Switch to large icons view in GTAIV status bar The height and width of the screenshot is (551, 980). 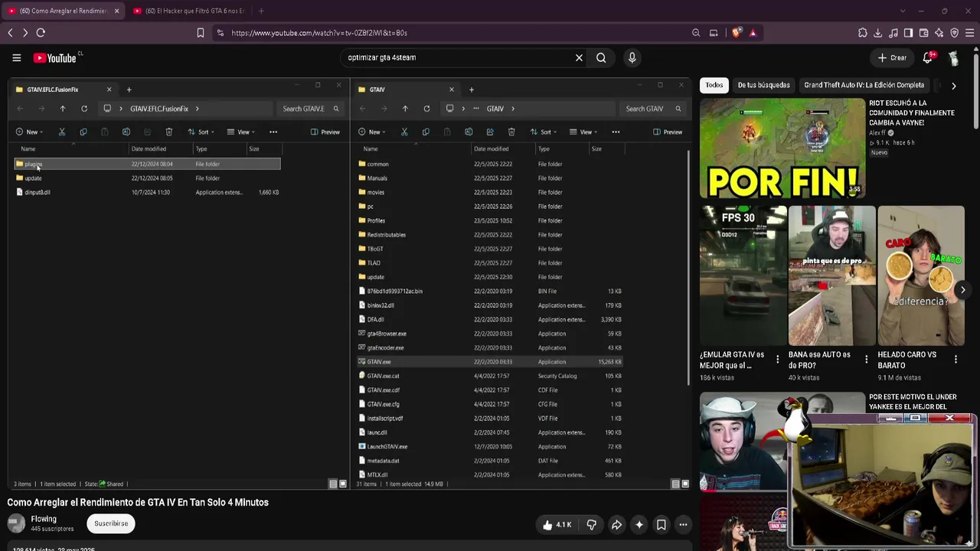coord(684,484)
